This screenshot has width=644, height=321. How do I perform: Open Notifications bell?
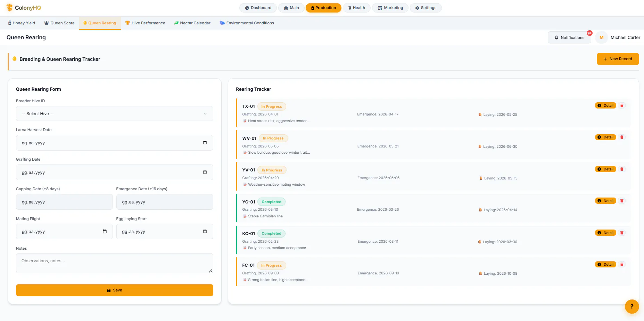(x=569, y=38)
